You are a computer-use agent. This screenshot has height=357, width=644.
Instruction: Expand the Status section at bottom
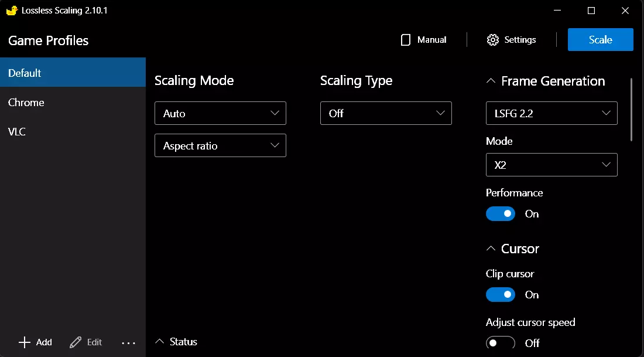tap(177, 342)
